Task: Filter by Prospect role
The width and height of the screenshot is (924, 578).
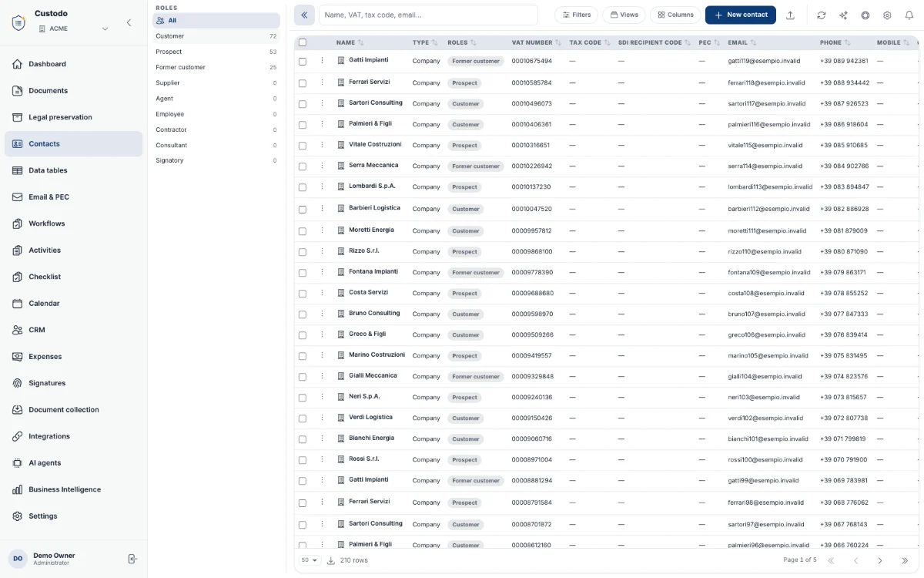Action: pyautogui.click(x=216, y=52)
